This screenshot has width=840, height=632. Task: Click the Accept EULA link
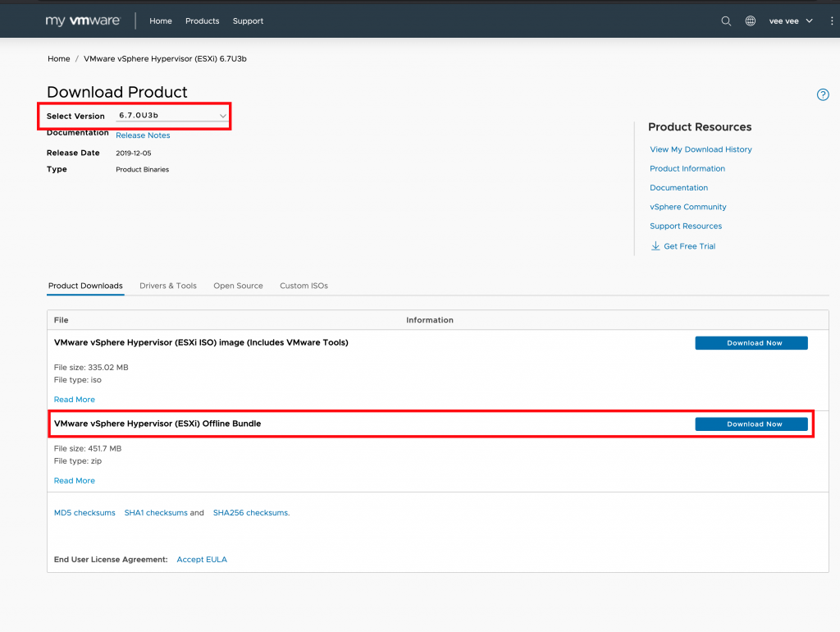click(202, 560)
